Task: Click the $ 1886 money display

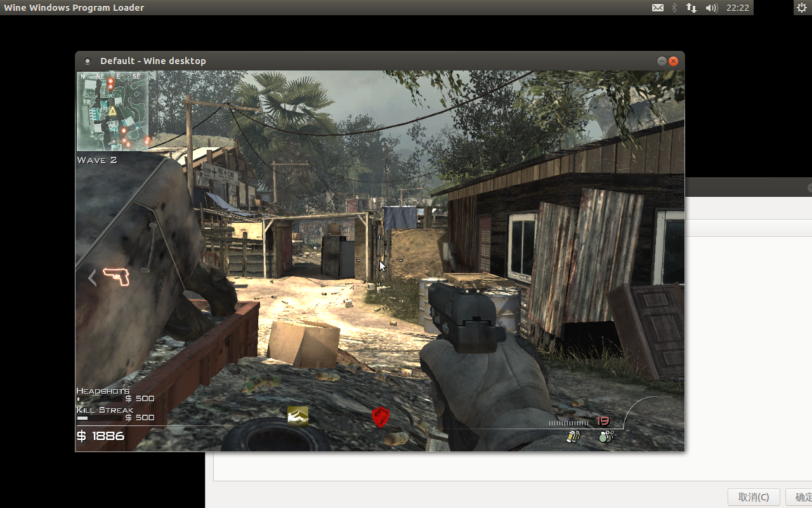Action: click(x=101, y=436)
